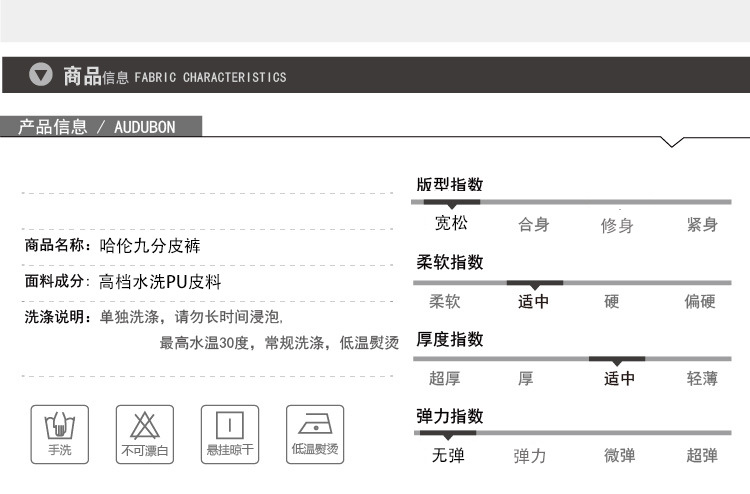Select the 超厚 thickness option
The height and width of the screenshot is (494, 750).
(445, 378)
